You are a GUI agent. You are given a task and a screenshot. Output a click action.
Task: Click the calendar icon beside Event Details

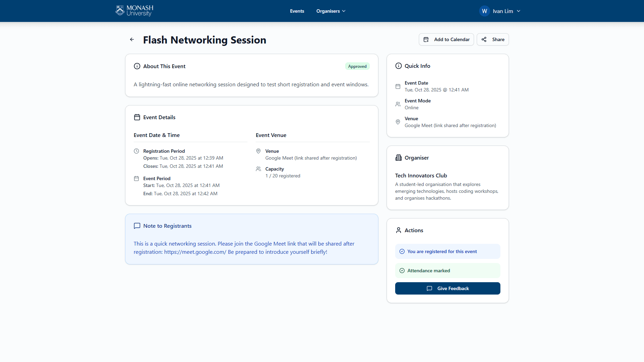(137, 117)
